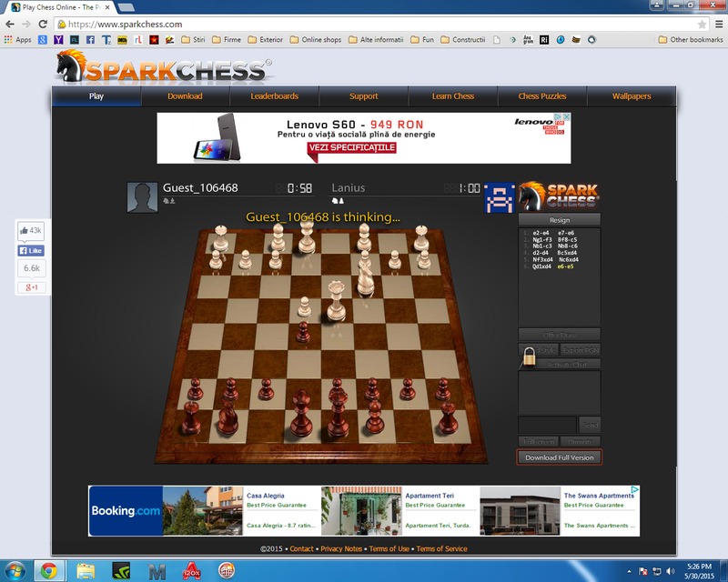The height and width of the screenshot is (582, 728).
Task: Show hidden system tray icons
Action: tap(629, 571)
